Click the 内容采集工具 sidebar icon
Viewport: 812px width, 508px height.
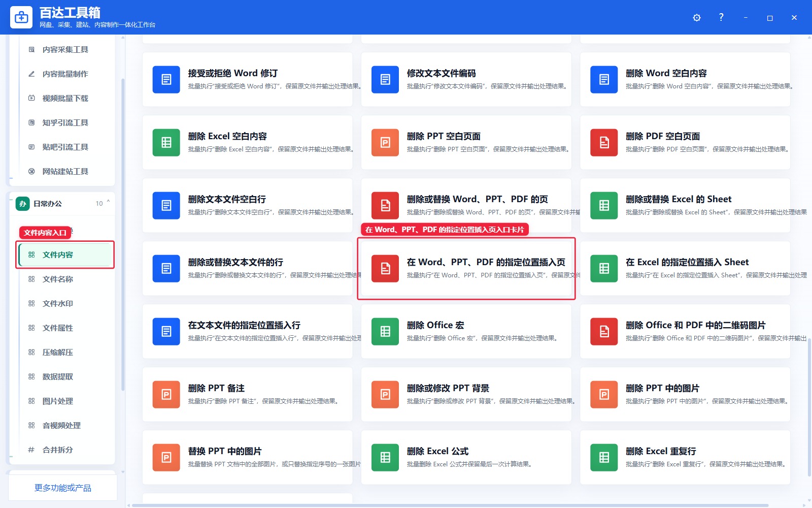click(x=31, y=49)
